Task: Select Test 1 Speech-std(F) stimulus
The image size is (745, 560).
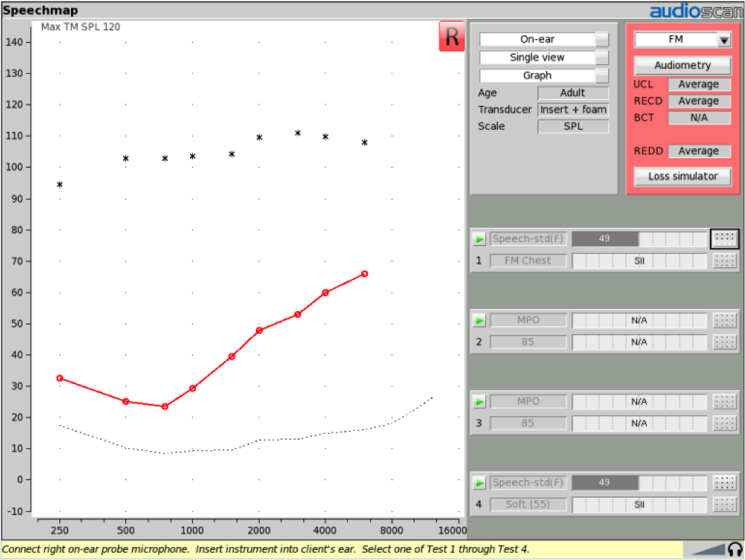Action: click(528, 239)
